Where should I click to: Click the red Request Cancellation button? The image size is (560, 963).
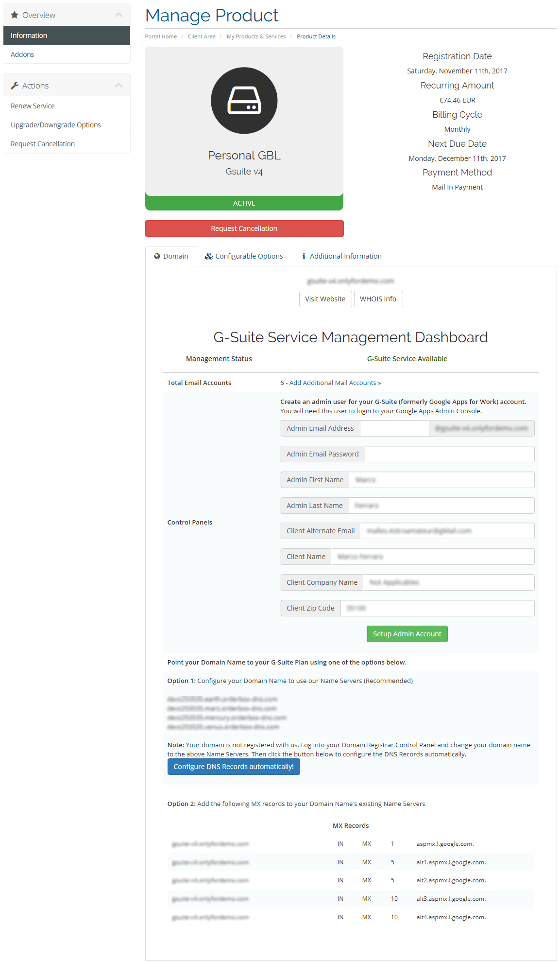coord(244,228)
